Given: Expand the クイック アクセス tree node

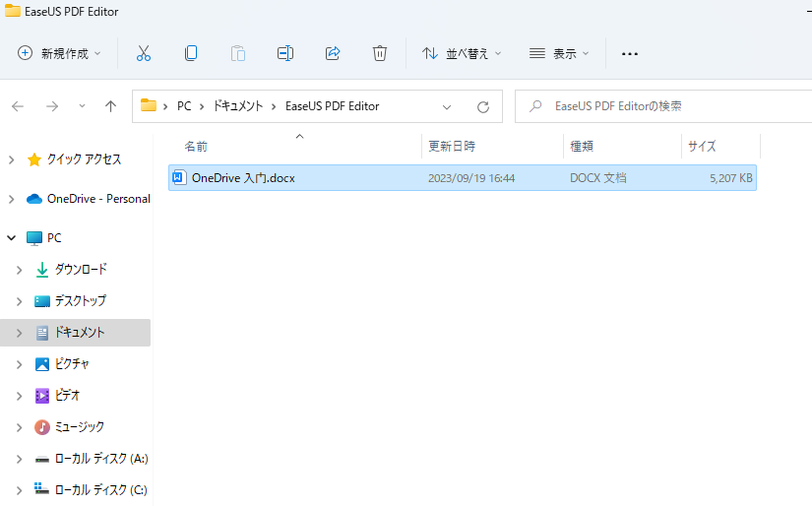Looking at the screenshot, I should pos(12,159).
